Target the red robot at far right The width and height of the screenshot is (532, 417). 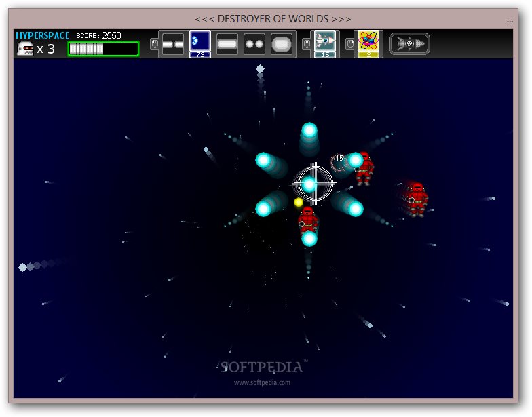417,199
